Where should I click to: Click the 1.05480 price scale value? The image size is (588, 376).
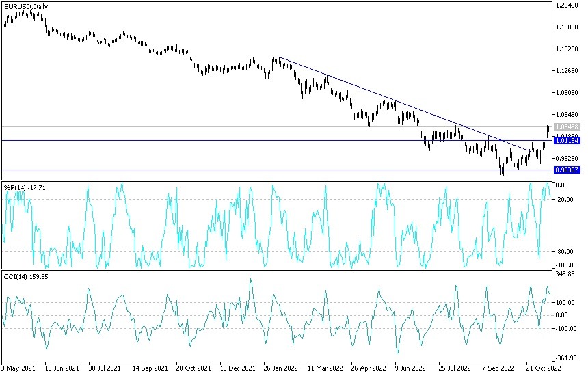[x=567, y=115]
